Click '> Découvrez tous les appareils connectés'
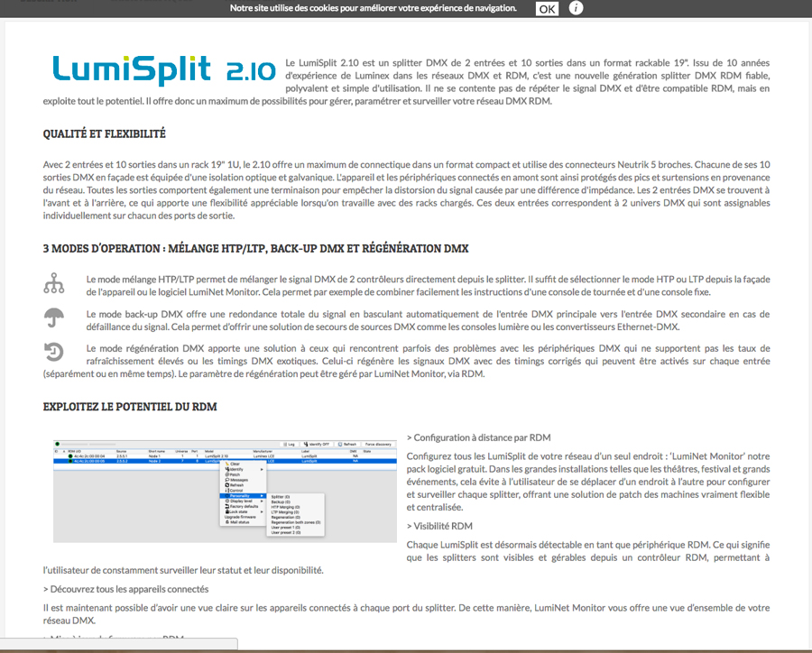Image resolution: width=812 pixels, height=653 pixels. click(125, 589)
